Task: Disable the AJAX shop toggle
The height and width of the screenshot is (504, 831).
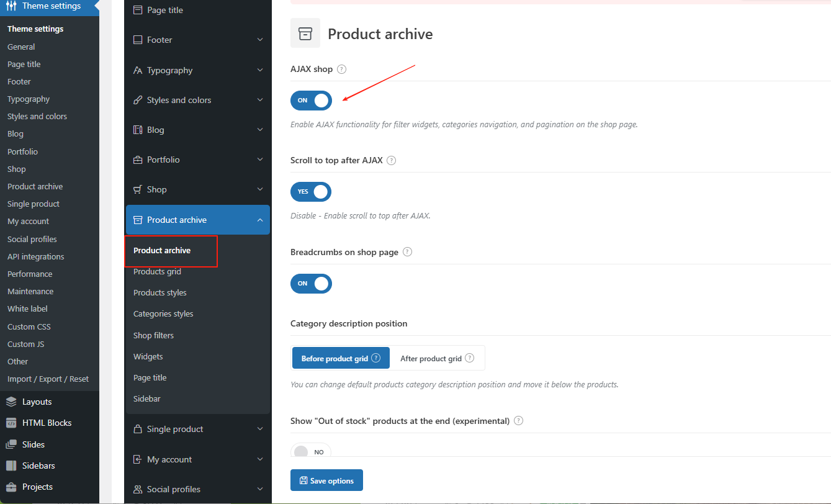Action: 311,101
